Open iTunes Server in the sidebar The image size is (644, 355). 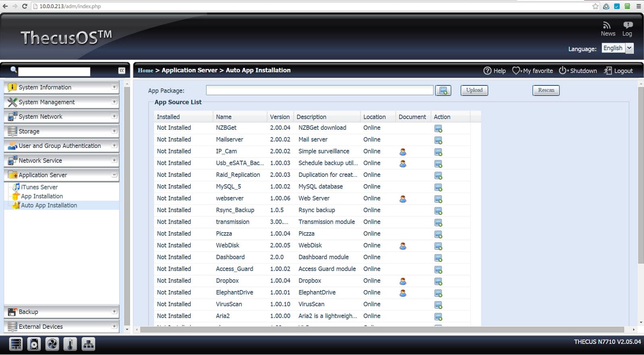[39, 187]
